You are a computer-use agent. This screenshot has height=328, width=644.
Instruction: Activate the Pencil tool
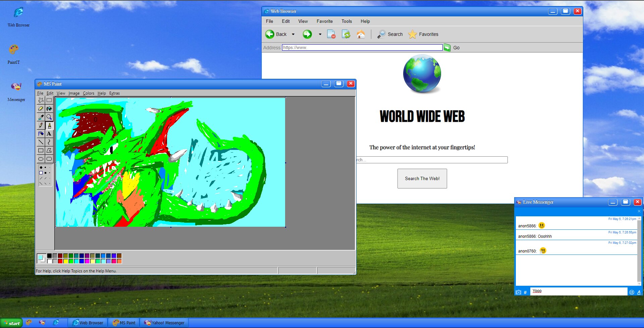pyautogui.click(x=41, y=125)
